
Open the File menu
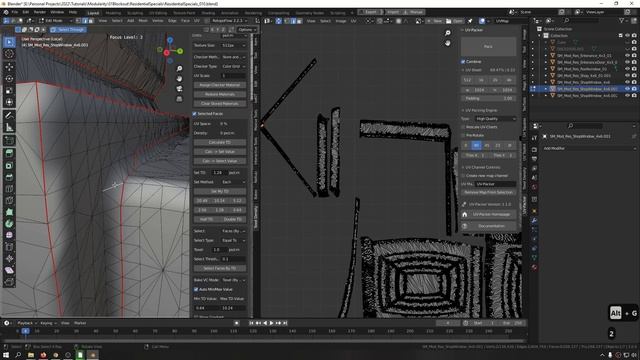tap(15, 12)
